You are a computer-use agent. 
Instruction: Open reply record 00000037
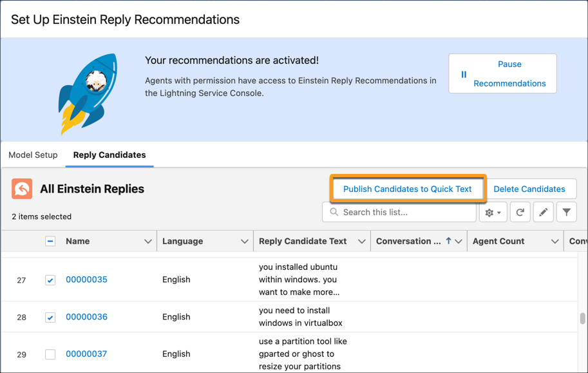(x=86, y=354)
